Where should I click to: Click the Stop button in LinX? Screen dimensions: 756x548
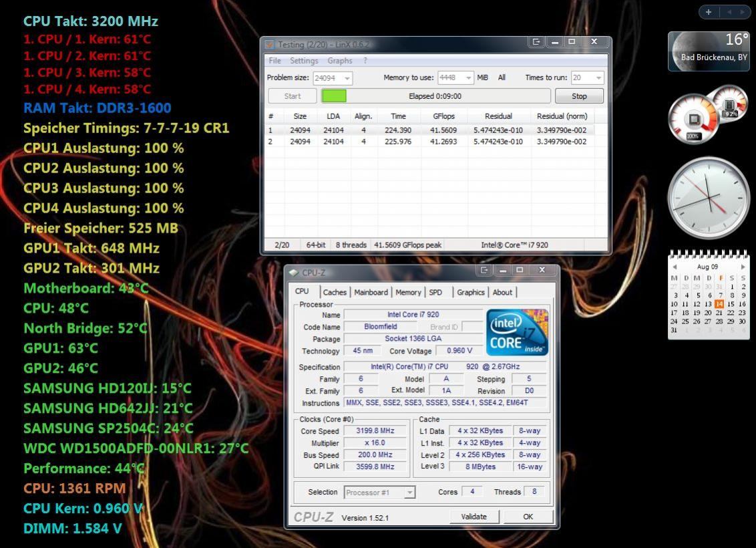pos(579,96)
